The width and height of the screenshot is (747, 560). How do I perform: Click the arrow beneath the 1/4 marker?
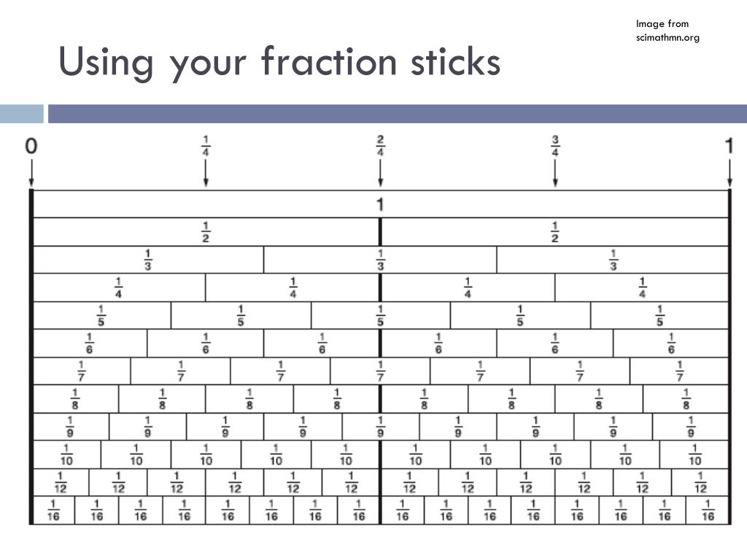tap(206, 172)
